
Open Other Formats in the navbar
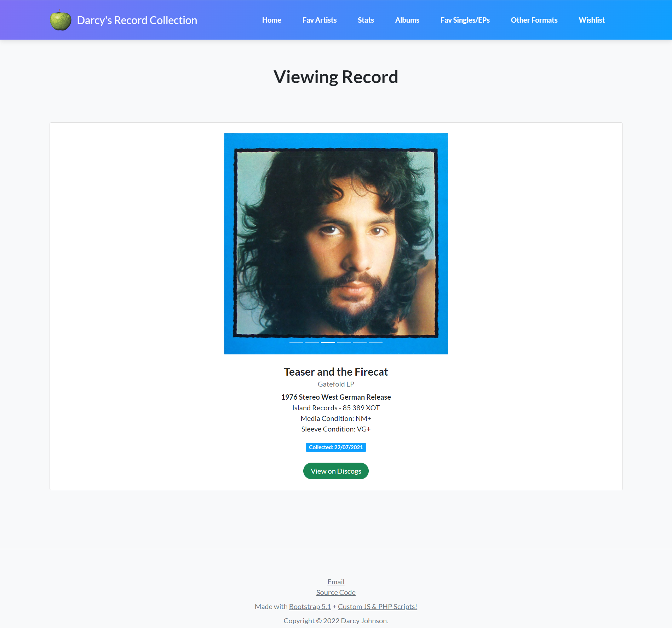pos(534,20)
